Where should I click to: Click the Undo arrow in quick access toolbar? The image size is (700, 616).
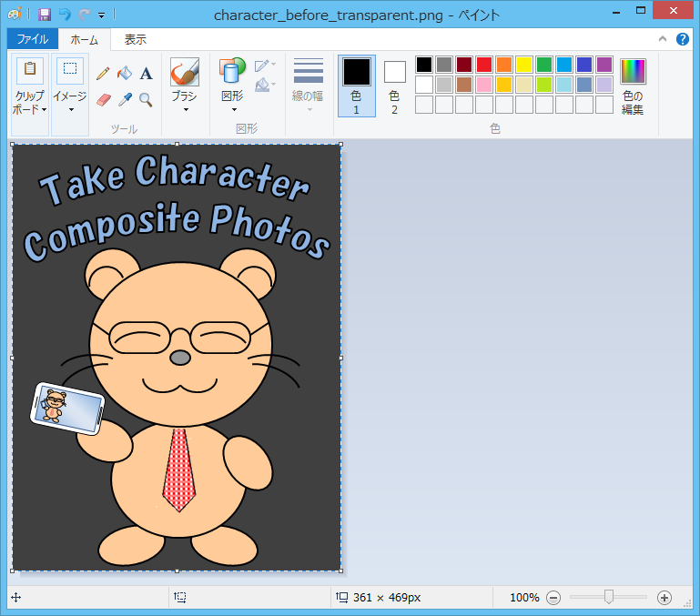tap(65, 15)
